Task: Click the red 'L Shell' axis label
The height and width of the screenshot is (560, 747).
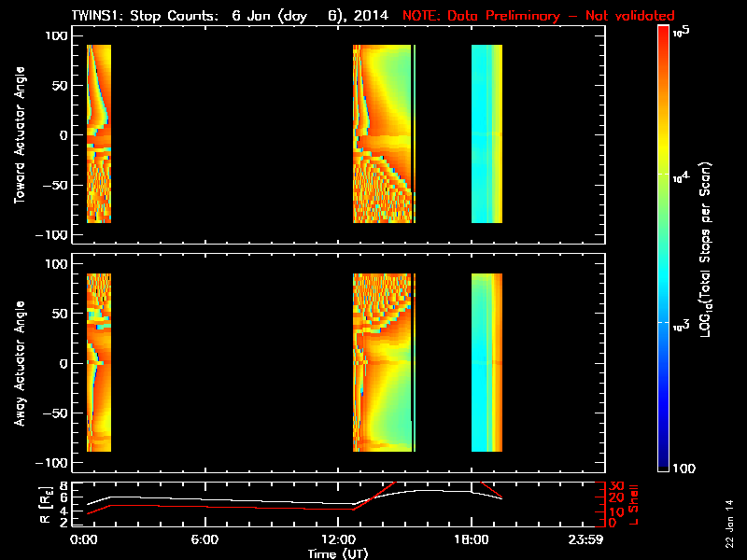Action: click(633, 503)
